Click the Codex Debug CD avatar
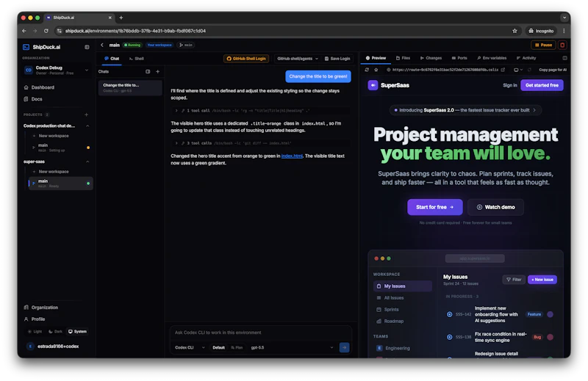The height and width of the screenshot is (381, 588). [29, 70]
